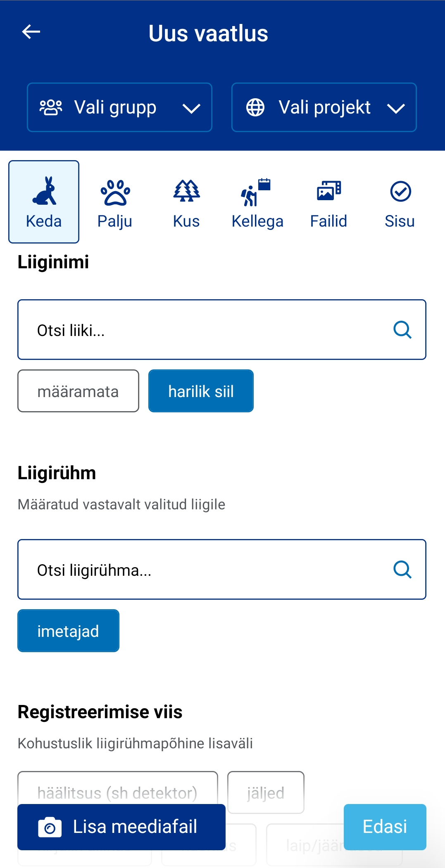445x868 pixels.
Task: Click the species search magnifier icon
Action: [402, 329]
